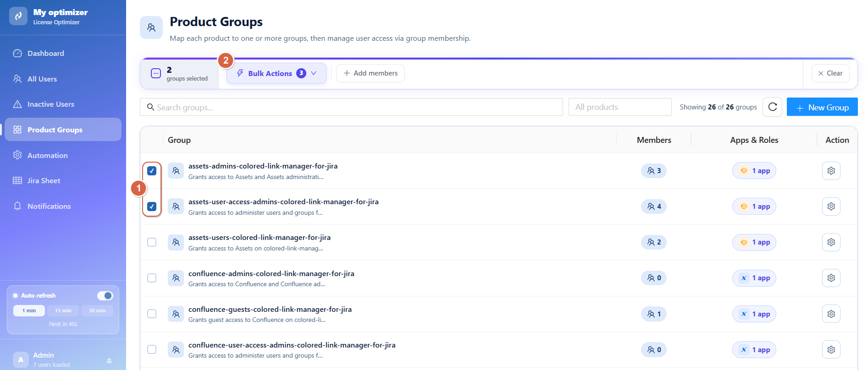Open the All products filter dropdown
This screenshot has width=868, height=370.
click(620, 107)
